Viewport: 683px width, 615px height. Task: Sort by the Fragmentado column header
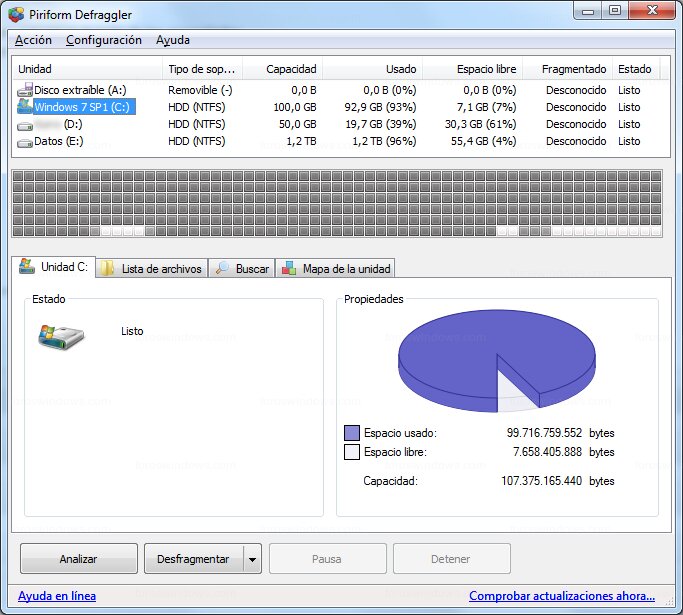point(568,69)
